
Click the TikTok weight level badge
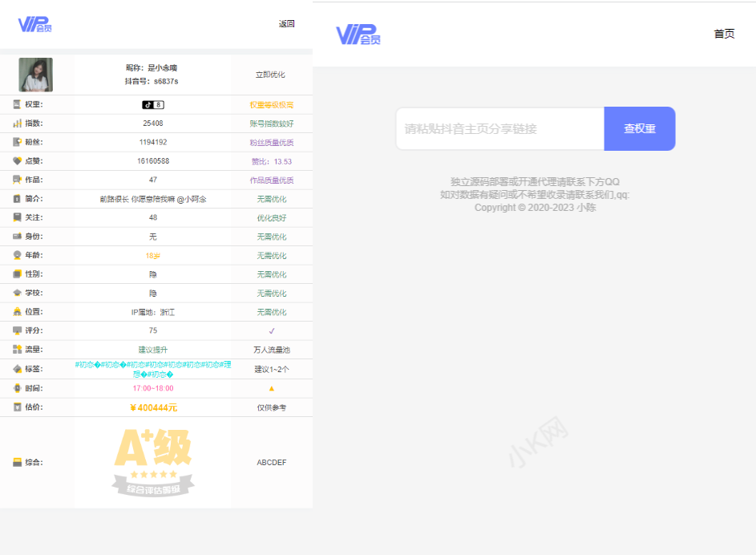tap(152, 104)
